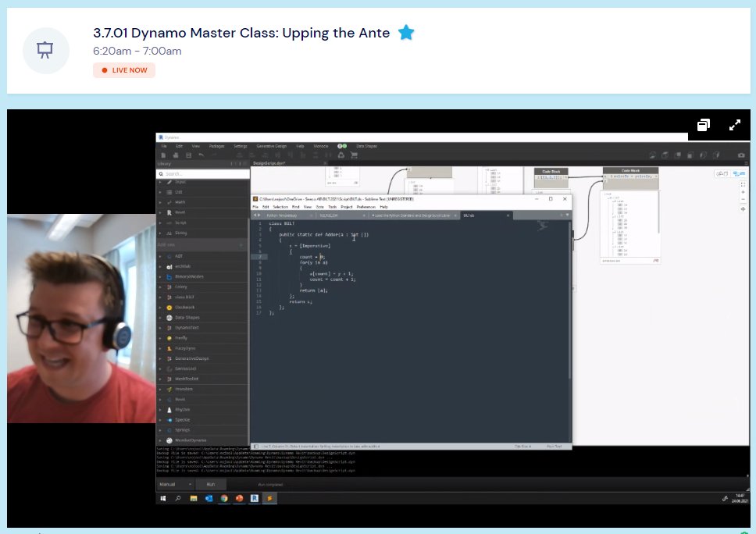Click the zoom out minus icon on canvas
This screenshot has width=756, height=534.
(x=743, y=200)
